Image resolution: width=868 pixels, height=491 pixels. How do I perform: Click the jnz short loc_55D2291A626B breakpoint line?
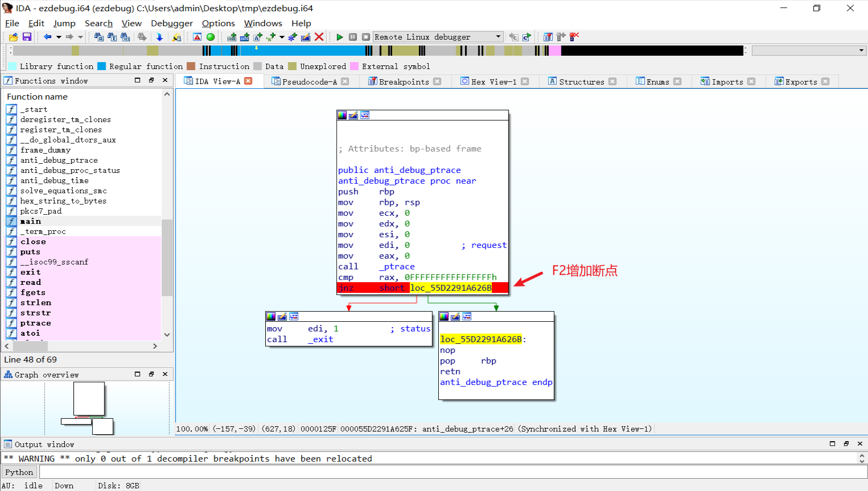[x=422, y=288]
